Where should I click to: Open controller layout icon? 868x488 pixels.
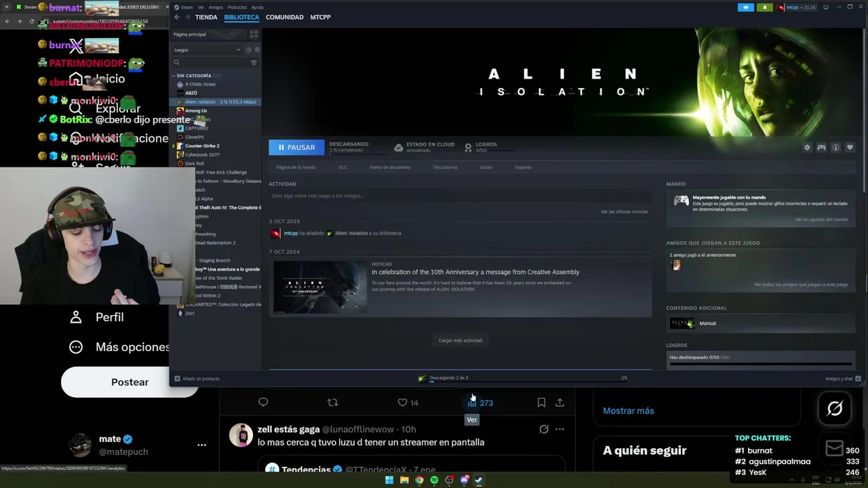click(821, 147)
